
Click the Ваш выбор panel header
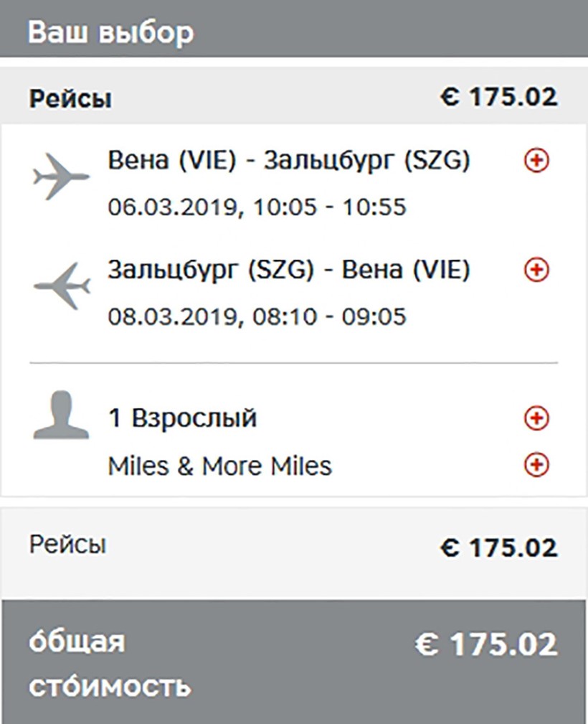pyautogui.click(x=110, y=32)
